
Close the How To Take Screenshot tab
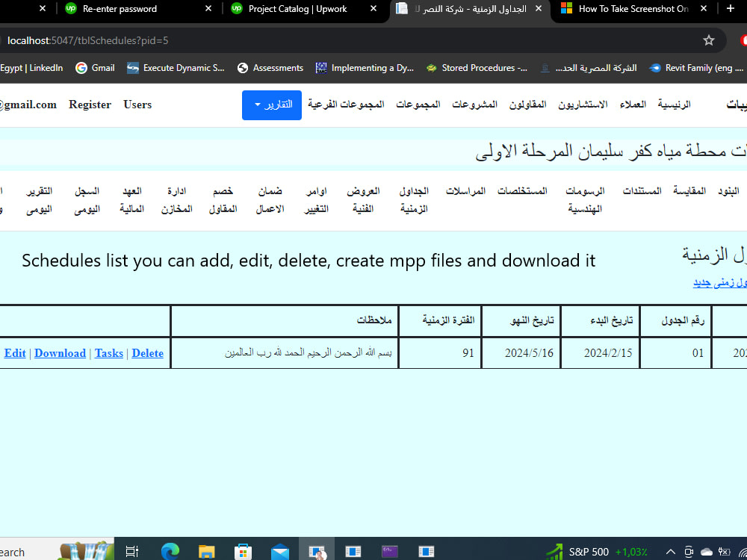pyautogui.click(x=704, y=8)
